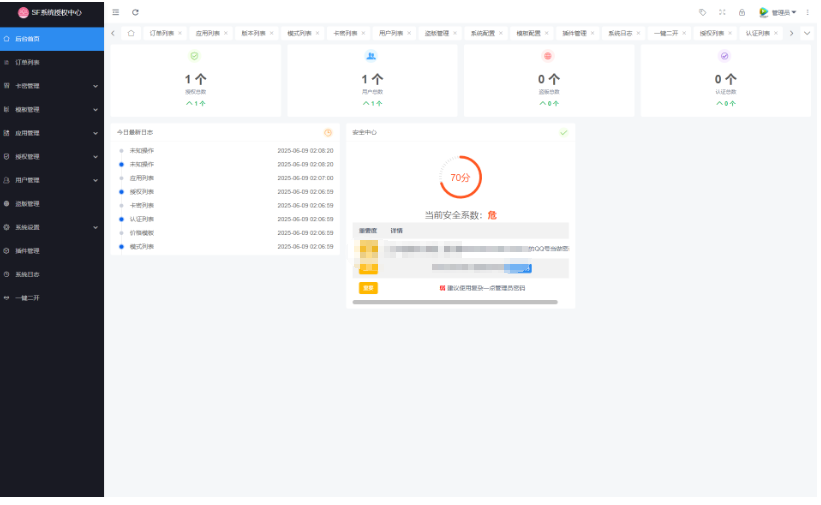Expand 授权管理 sidebar menu
Viewport: 821px width, 505px height.
pyautogui.click(x=52, y=157)
